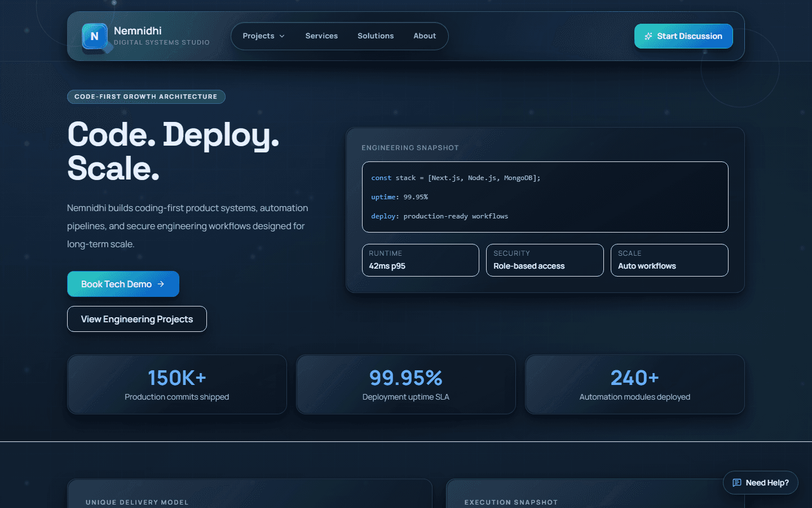Click the Code-First Growth Architecture badge
The image size is (812, 508).
coord(146,97)
